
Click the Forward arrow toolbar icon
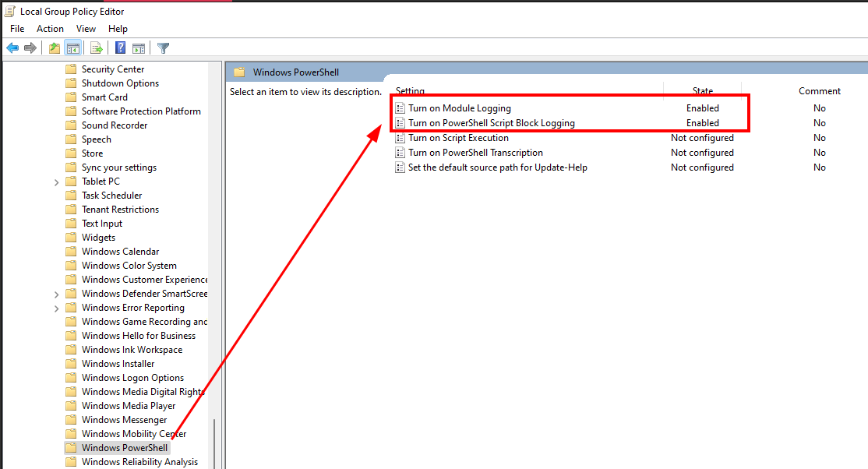tap(30, 48)
